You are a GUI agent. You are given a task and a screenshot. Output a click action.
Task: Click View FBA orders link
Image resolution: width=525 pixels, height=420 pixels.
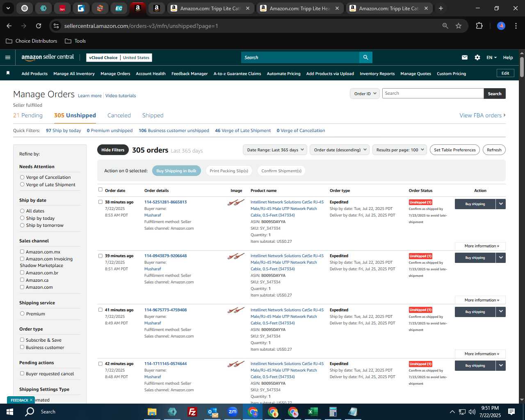(482, 115)
